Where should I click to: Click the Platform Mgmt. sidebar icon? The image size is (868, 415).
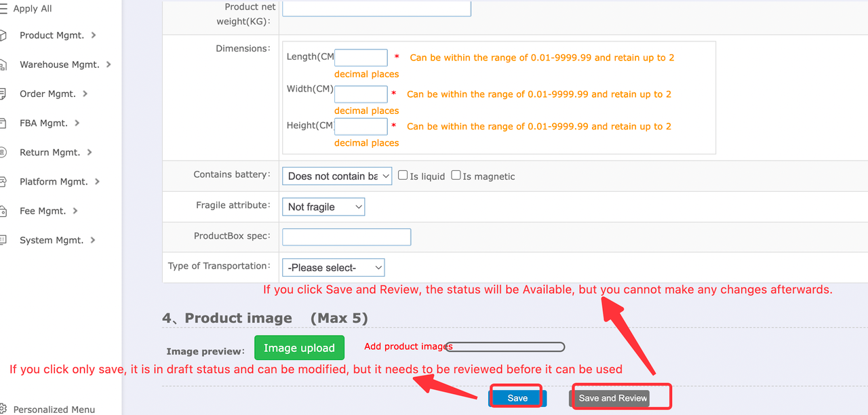(x=3, y=182)
